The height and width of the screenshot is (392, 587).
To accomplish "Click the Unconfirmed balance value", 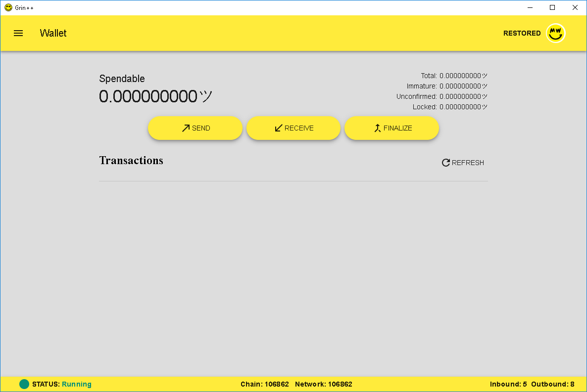I will [x=462, y=96].
